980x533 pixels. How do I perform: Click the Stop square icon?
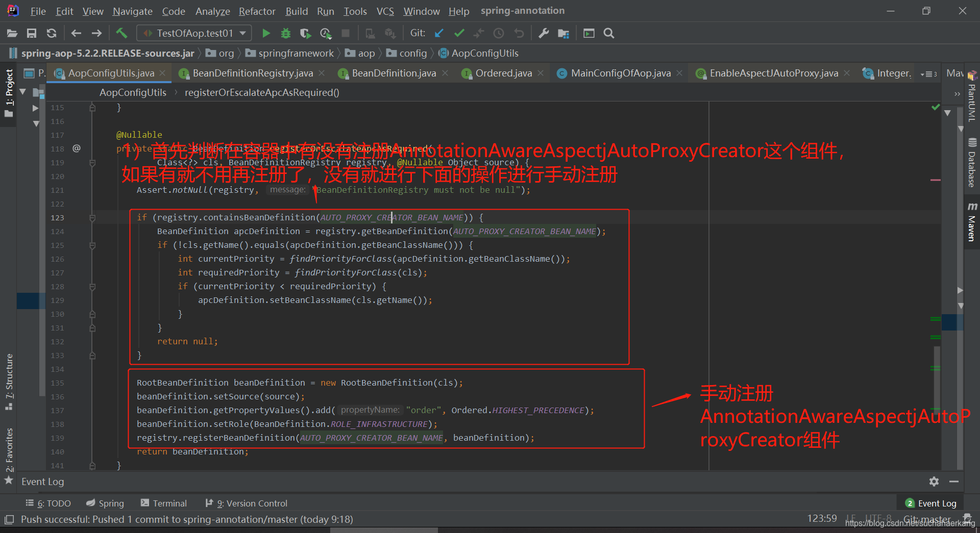pos(346,33)
